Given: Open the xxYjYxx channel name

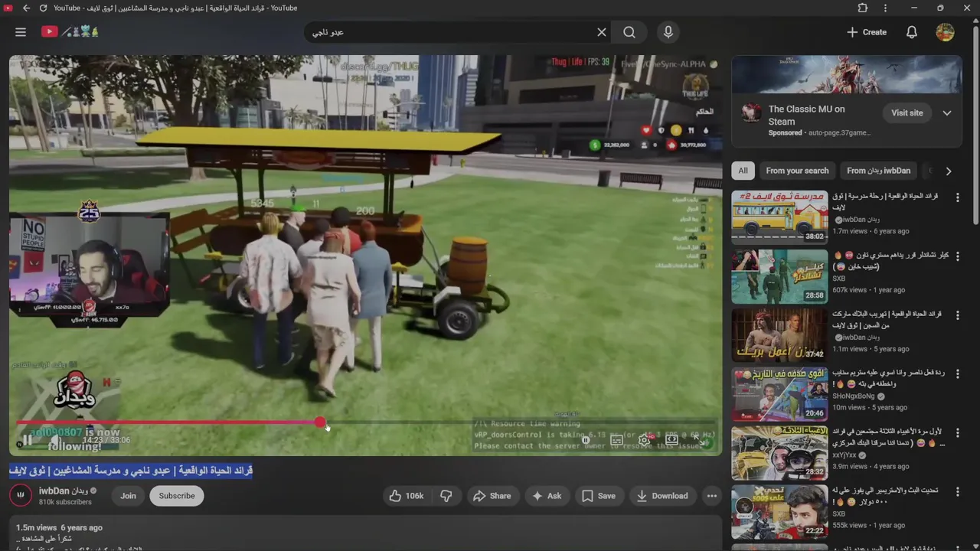Looking at the screenshot, I should tap(845, 455).
